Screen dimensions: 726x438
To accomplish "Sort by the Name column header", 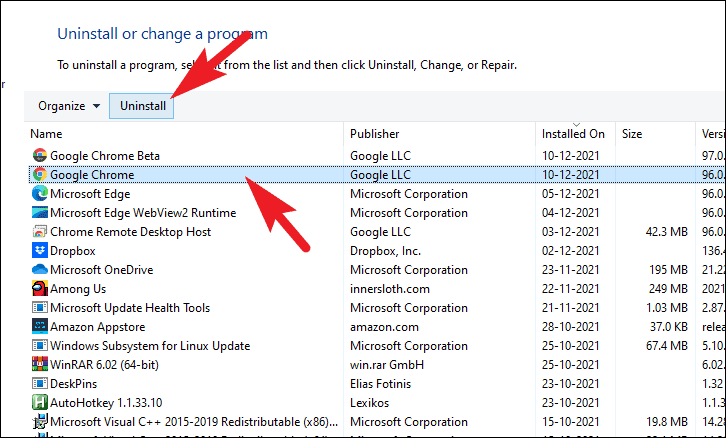I will point(46,134).
